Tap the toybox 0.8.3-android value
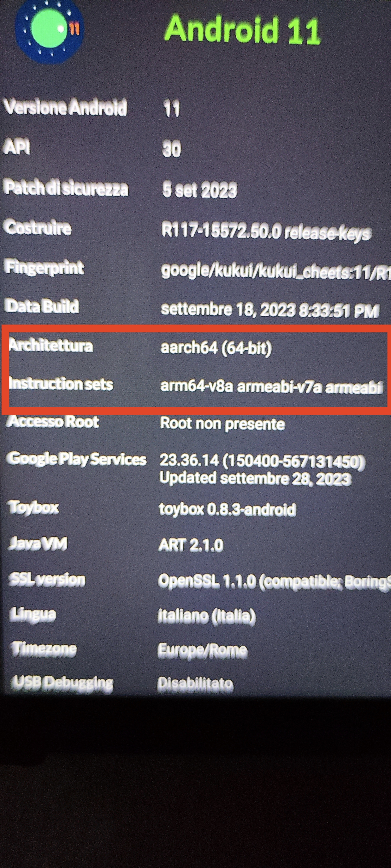 (228, 509)
